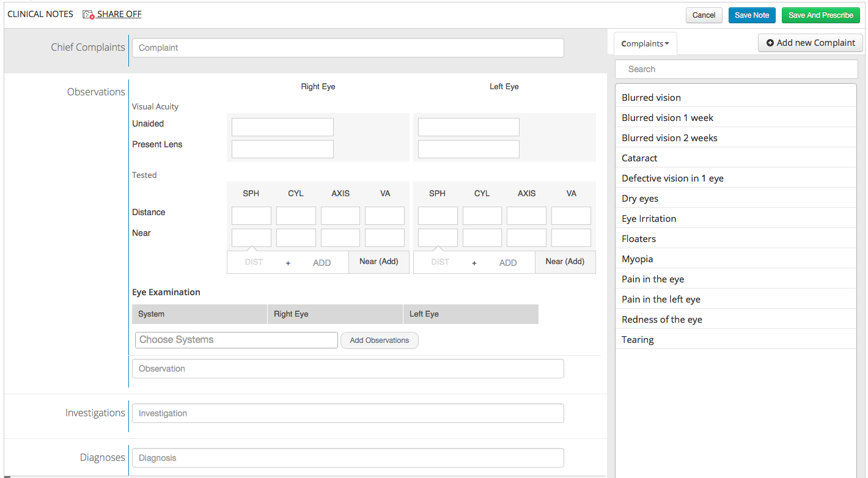This screenshot has height=478, width=868.
Task: Click the Choose Systems field
Action: pyautogui.click(x=237, y=340)
